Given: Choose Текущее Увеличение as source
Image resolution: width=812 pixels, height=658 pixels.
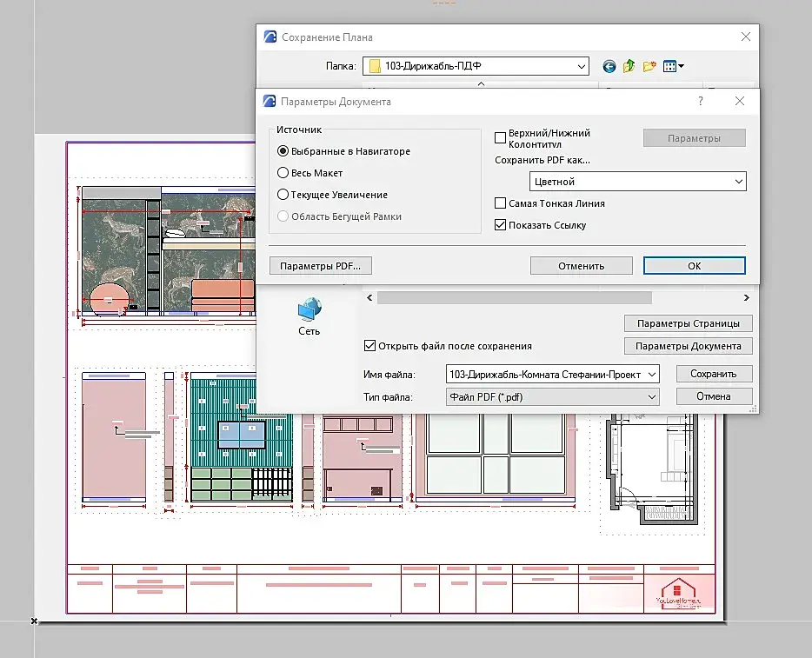Looking at the screenshot, I should click(283, 195).
